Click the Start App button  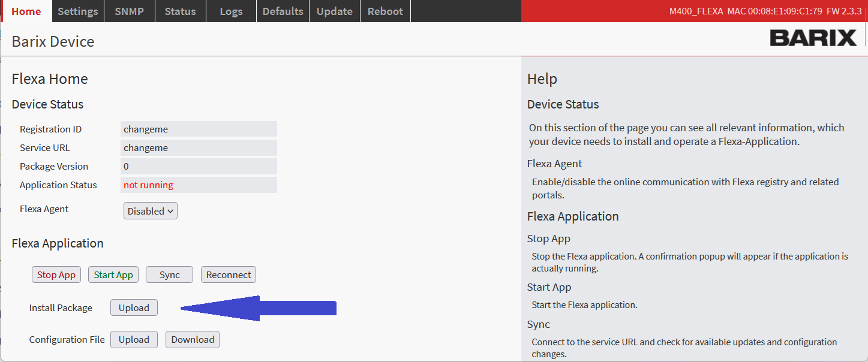tap(113, 274)
